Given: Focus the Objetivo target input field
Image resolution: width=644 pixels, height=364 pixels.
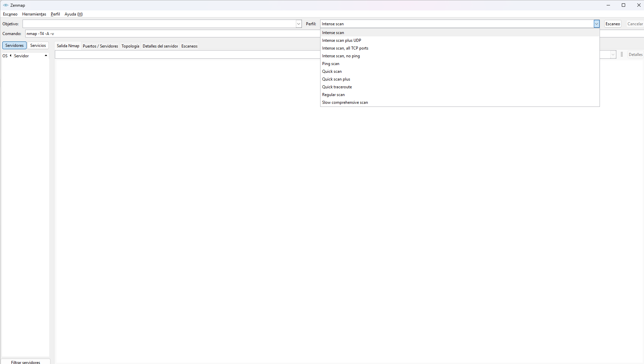Looking at the screenshot, I should (159, 24).
